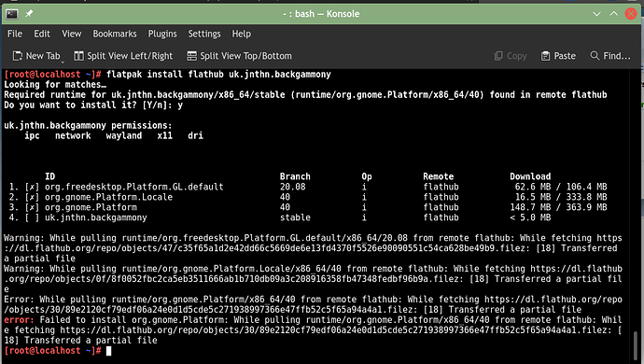Screen dimensions: 644x364
Task: Close the Konsole window
Action: (631, 14)
